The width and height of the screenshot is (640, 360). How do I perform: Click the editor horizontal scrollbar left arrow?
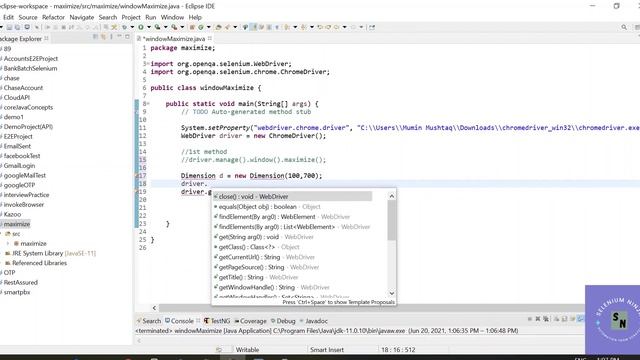tap(154, 308)
